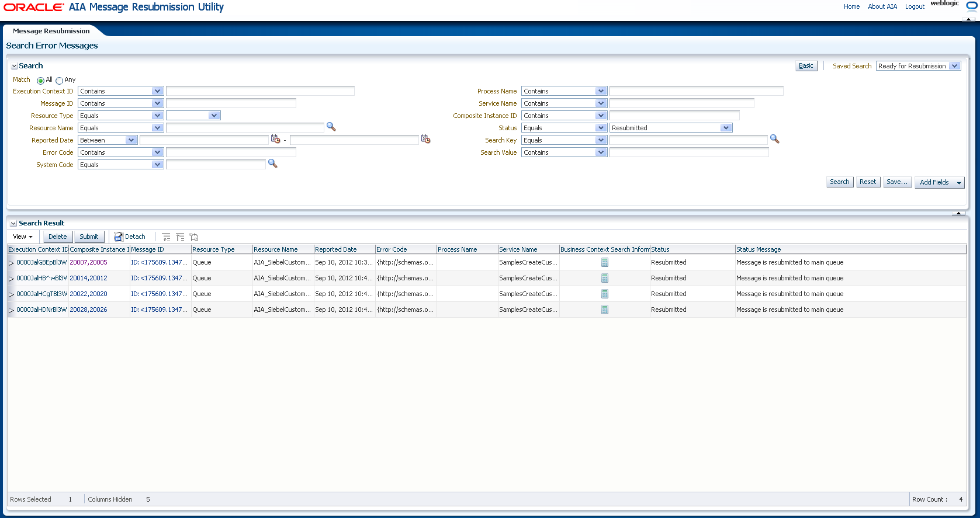Expand row 0000JalHB^wBl3W
980x518 pixels.
coord(11,279)
